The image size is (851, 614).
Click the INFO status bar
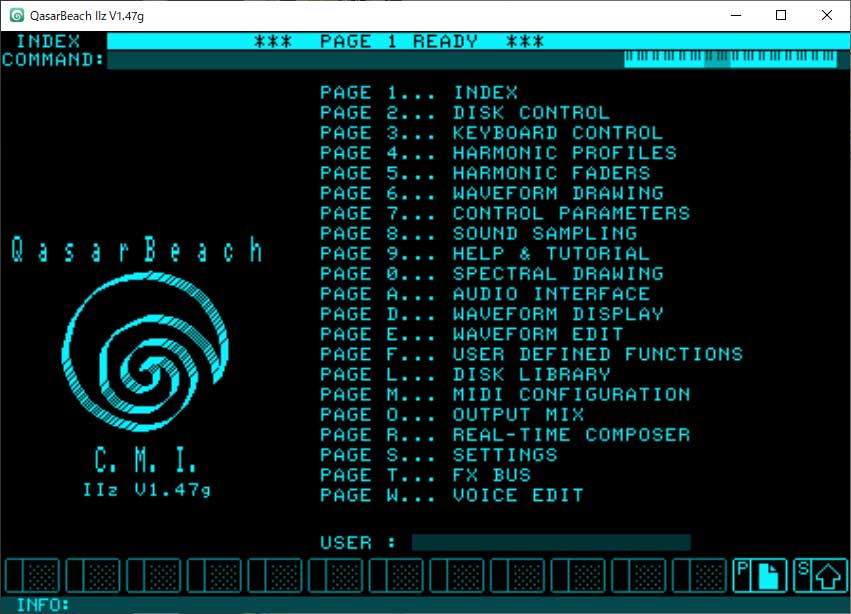426,605
